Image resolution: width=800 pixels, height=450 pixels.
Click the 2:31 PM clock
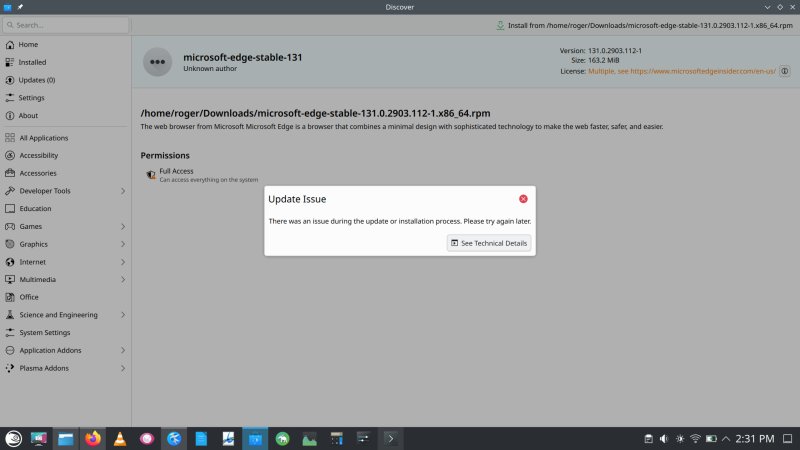coord(755,439)
